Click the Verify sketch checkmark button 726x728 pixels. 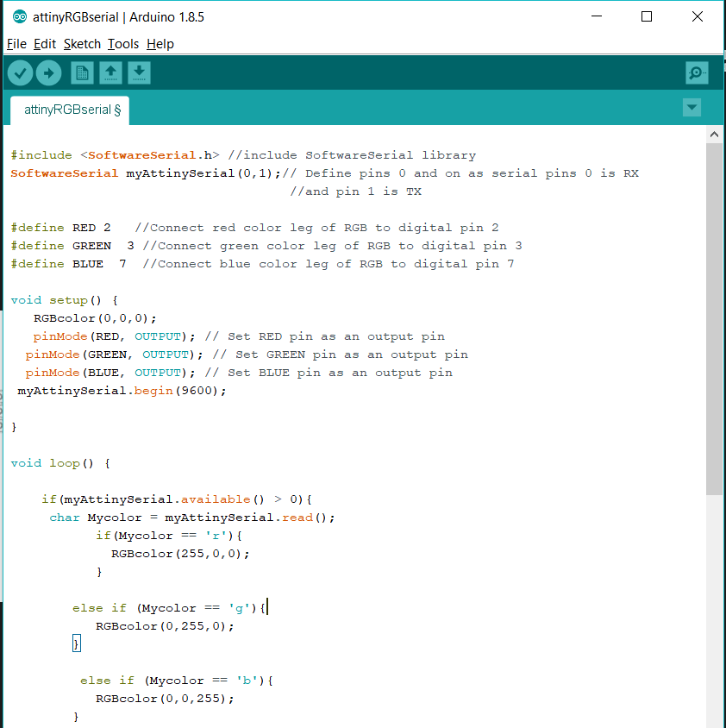(20, 73)
